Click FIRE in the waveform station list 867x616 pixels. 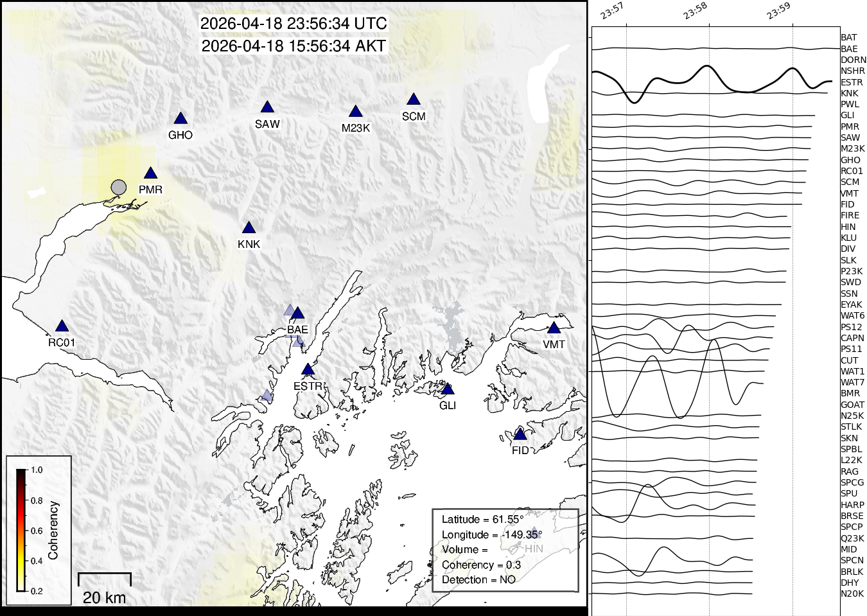pos(850,216)
